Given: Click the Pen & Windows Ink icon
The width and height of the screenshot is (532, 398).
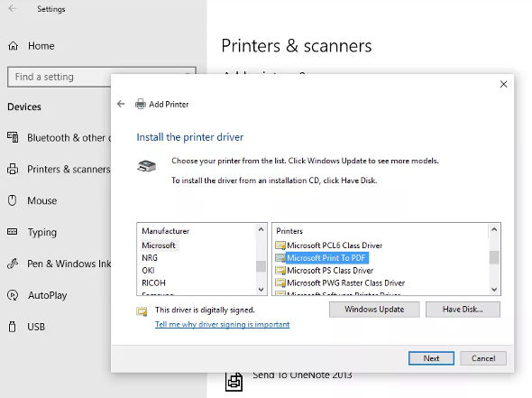Looking at the screenshot, I should (x=13, y=264).
